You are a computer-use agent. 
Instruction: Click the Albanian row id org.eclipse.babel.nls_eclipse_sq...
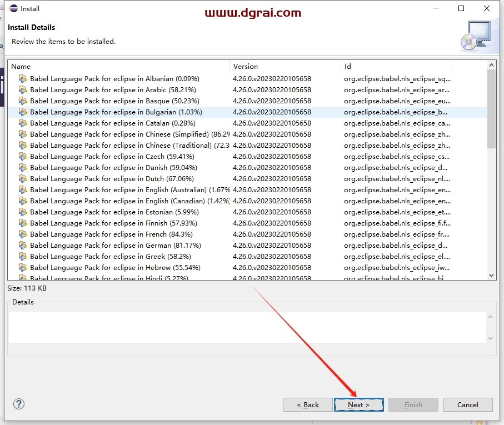397,79
